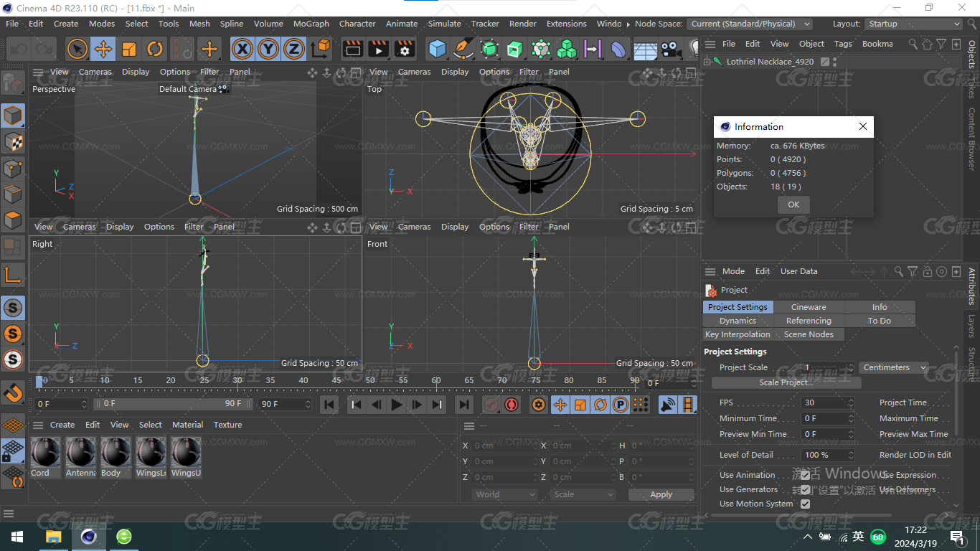Select the Cord material thumbnail
Screen dimensions: 980x551
(x=45, y=453)
